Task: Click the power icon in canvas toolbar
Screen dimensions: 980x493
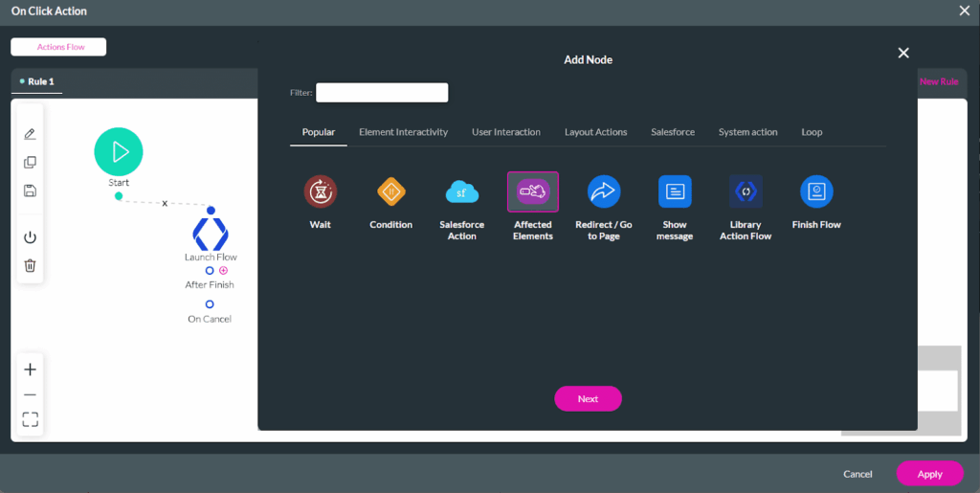Action: pos(30,237)
